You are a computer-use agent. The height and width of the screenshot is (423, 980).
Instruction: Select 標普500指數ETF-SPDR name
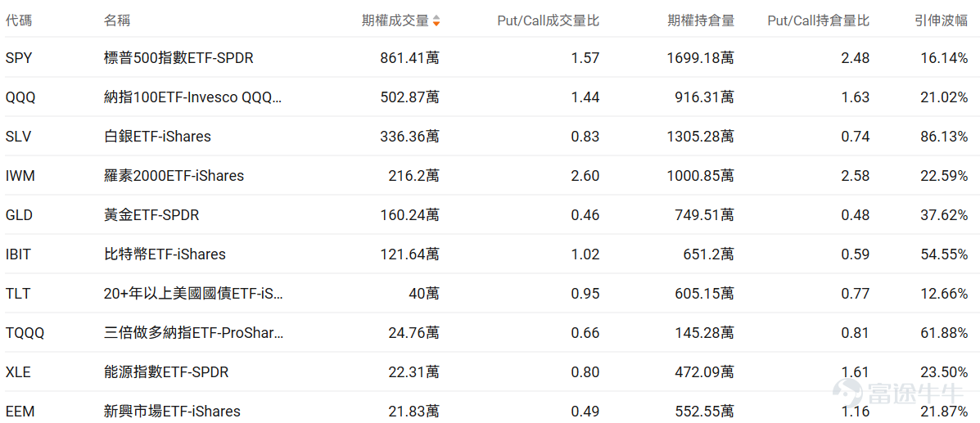pos(178,58)
